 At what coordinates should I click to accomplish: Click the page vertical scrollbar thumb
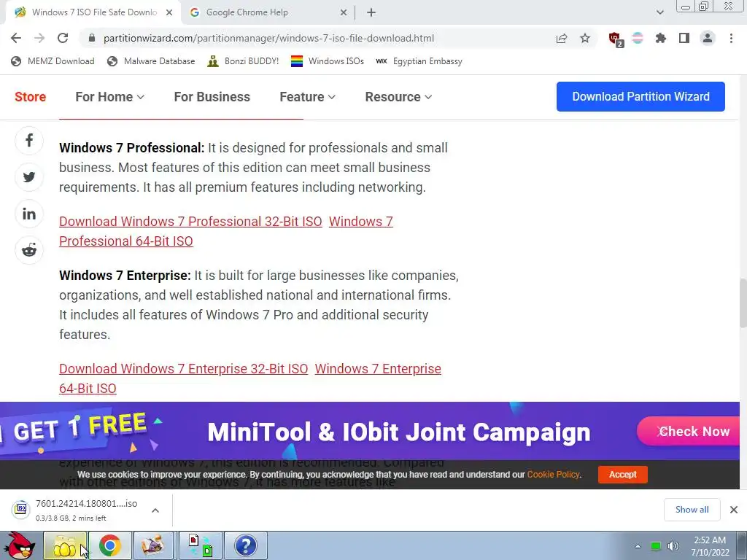tap(743, 303)
